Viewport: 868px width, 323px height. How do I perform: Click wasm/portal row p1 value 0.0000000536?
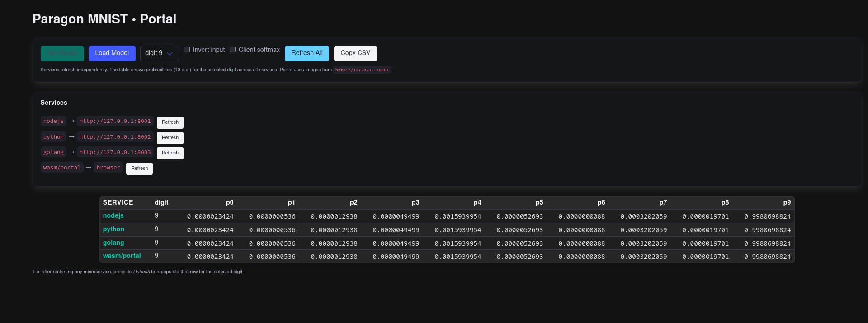[272, 257]
